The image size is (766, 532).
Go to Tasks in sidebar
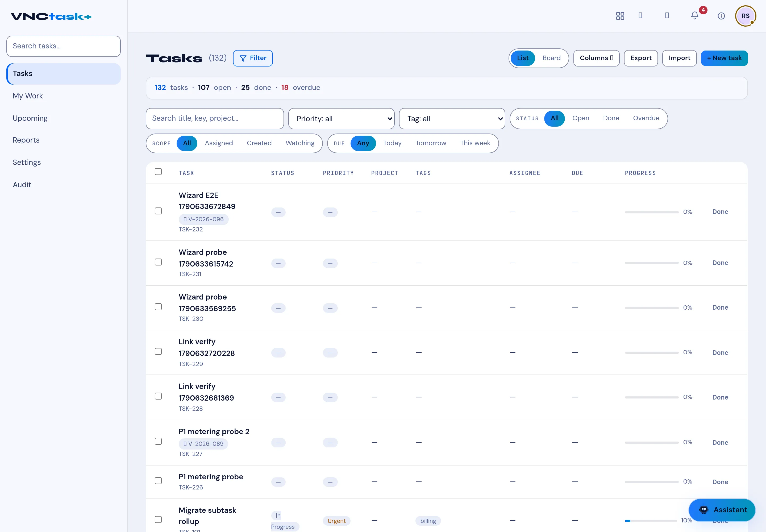(x=63, y=74)
